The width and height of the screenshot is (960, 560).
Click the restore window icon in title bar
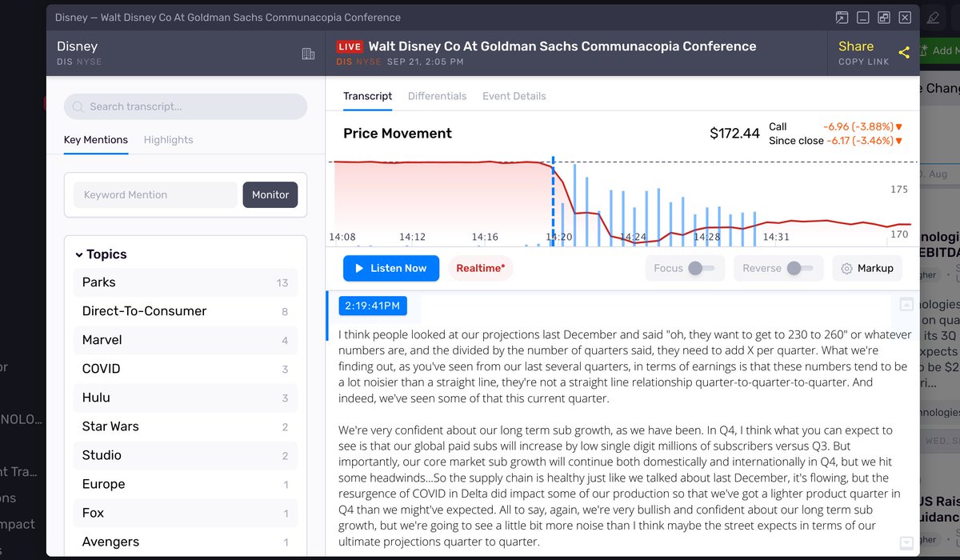[884, 18]
